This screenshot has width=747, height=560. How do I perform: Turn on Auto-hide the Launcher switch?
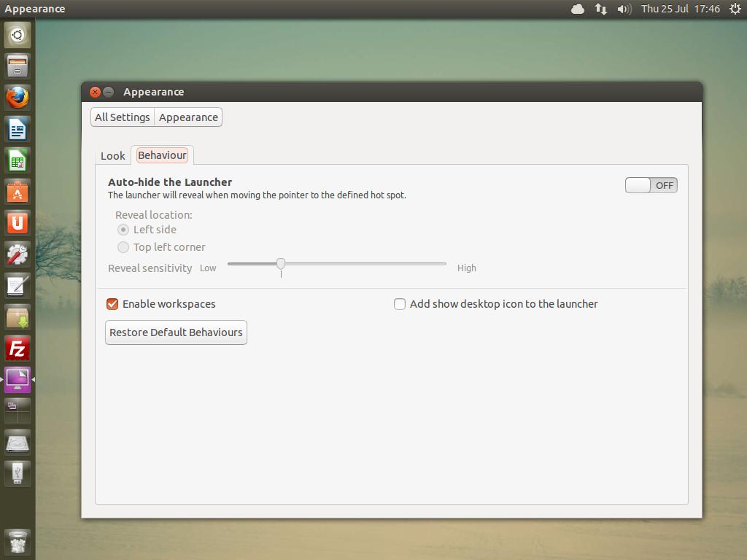click(651, 185)
